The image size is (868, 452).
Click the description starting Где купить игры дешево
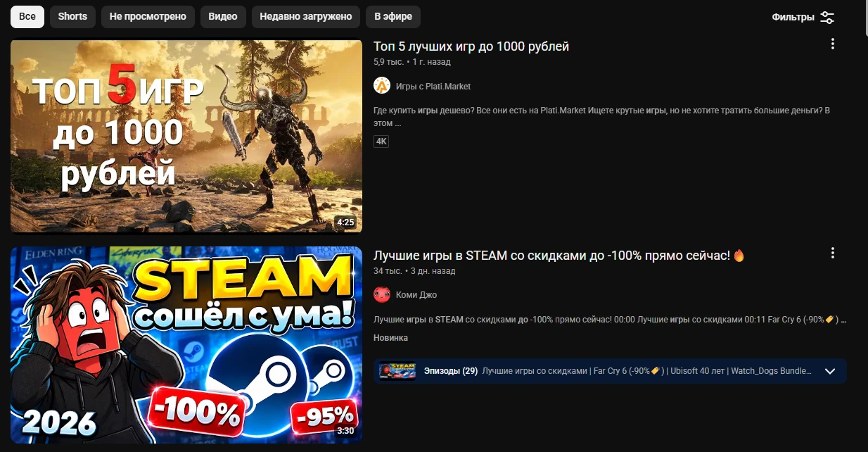pyautogui.click(x=602, y=117)
